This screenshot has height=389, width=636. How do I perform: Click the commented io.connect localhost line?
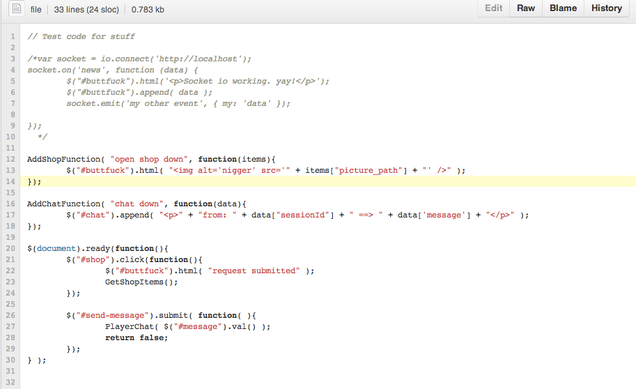click(x=139, y=59)
